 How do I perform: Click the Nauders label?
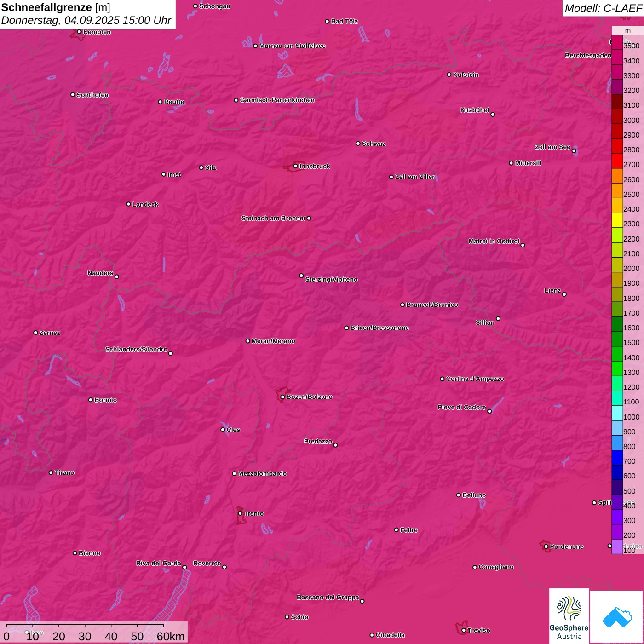[x=100, y=273]
